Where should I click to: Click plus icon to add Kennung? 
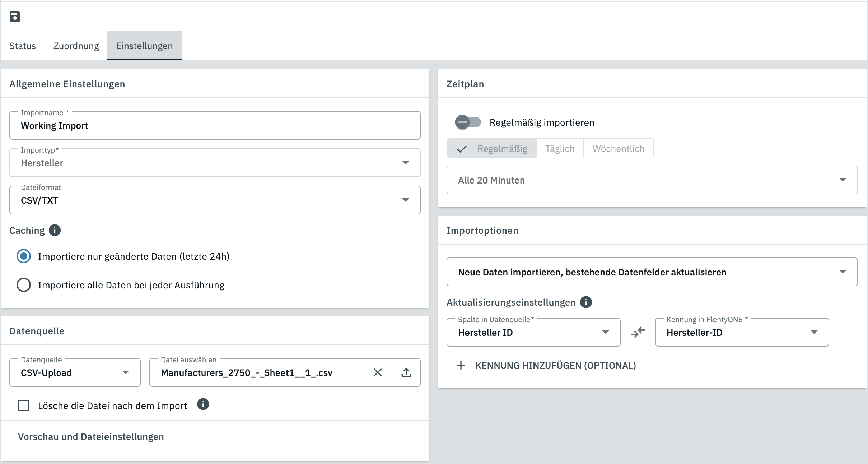(x=461, y=366)
